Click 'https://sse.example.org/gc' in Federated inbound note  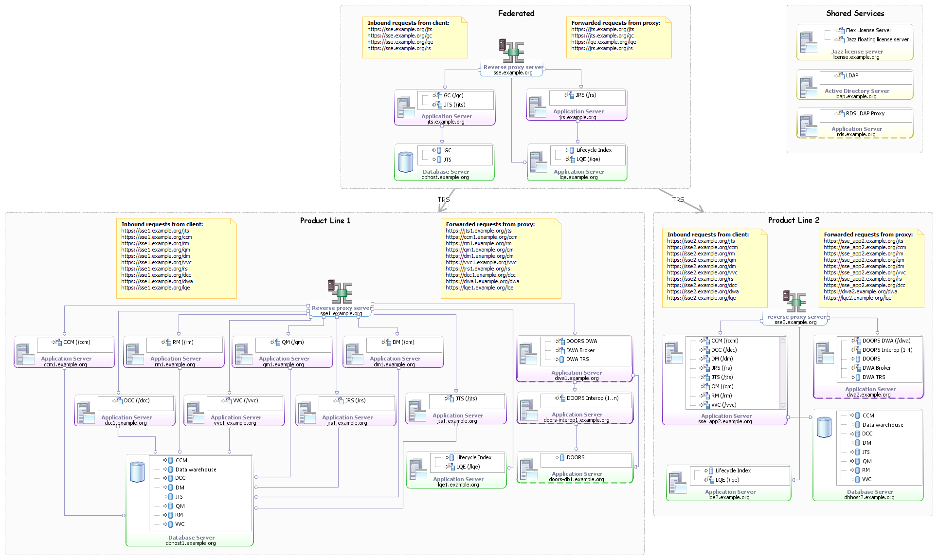click(399, 36)
